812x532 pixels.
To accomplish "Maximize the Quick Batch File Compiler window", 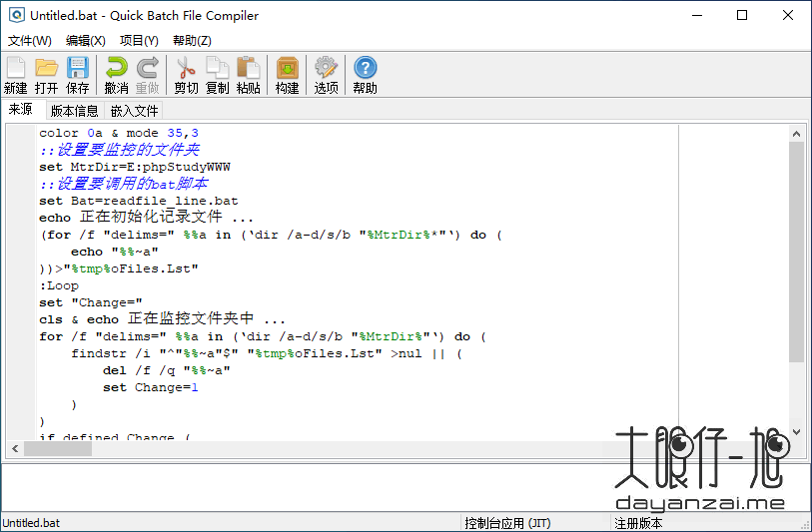I will click(742, 16).
